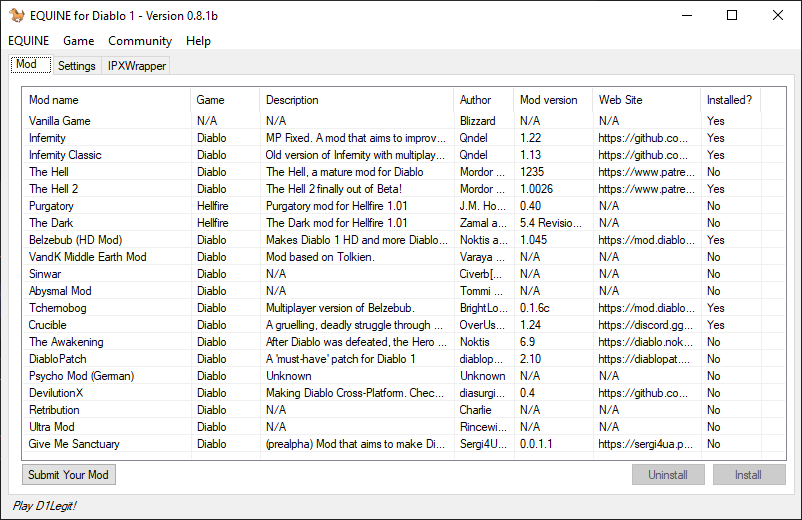Select the Retribution mod row
Image resolution: width=802 pixels, height=520 pixels.
click(404, 410)
